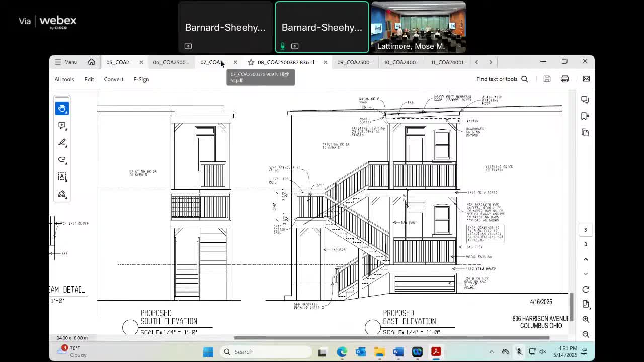Toggle the microphone mute in system tray
Image resolution: width=644 pixels, height=362 pixels.
(519, 352)
